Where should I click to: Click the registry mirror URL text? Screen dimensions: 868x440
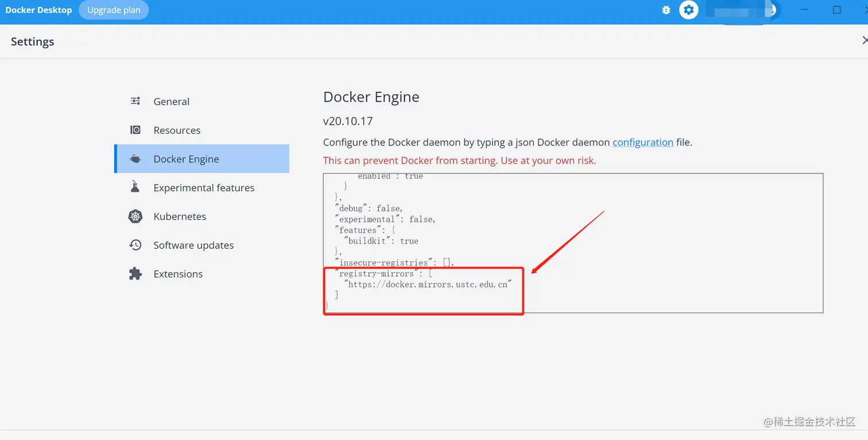coord(428,284)
